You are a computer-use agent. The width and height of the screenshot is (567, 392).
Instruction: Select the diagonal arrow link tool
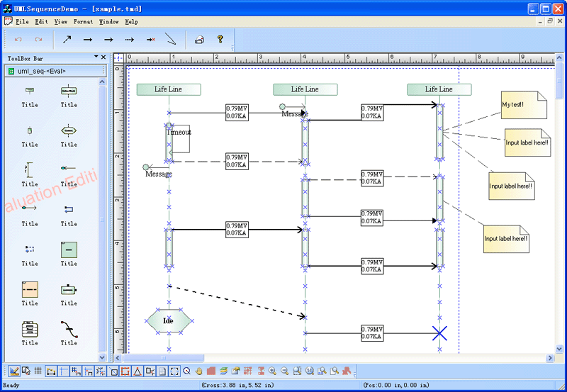67,40
